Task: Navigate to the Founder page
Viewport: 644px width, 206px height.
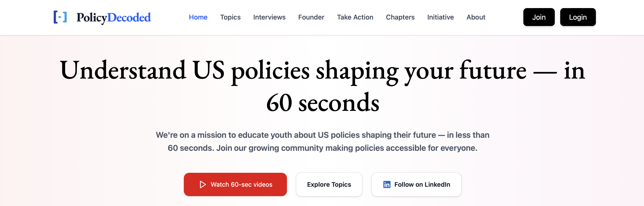Action: pyautogui.click(x=311, y=17)
